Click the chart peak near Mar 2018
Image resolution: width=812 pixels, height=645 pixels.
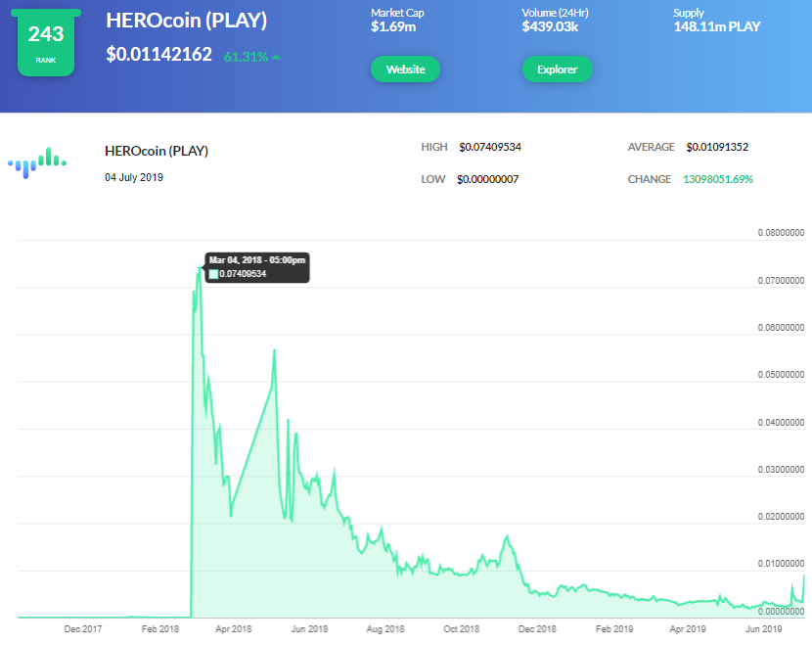[x=199, y=267]
